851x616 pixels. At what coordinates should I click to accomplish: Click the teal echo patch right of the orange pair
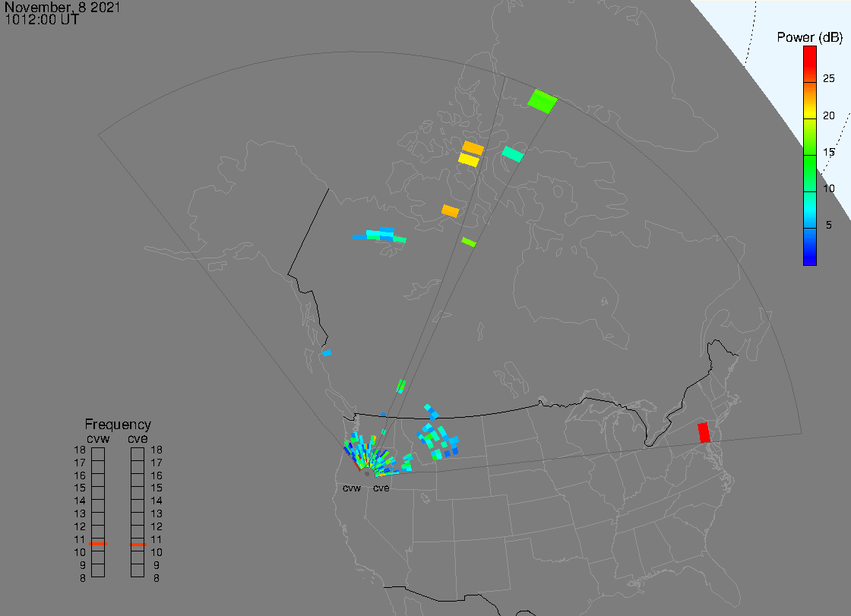(513, 154)
